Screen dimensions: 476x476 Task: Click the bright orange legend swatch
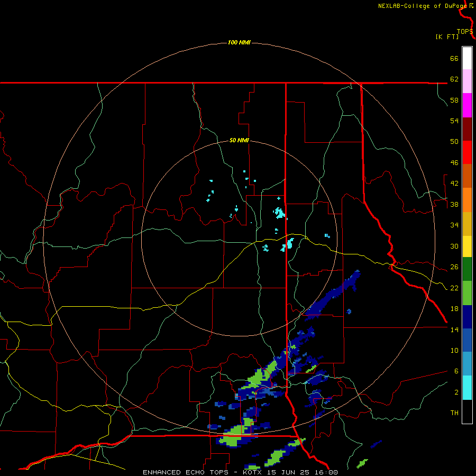[x=467, y=200]
